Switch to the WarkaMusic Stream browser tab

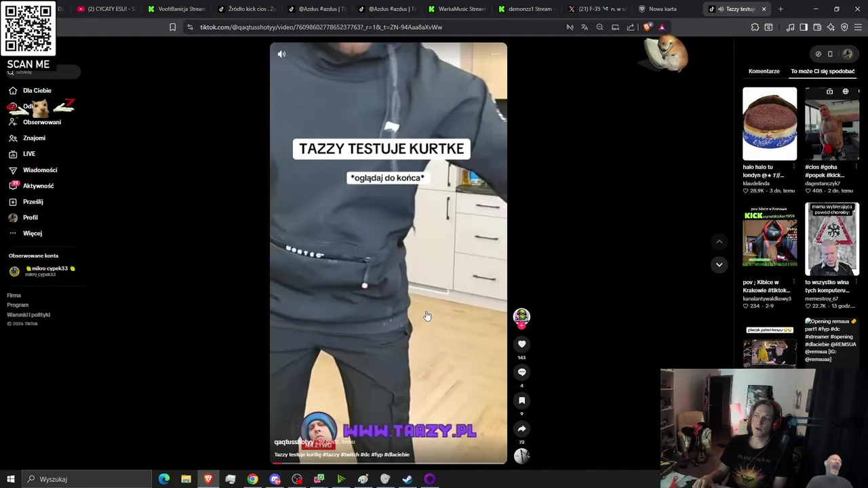click(457, 9)
